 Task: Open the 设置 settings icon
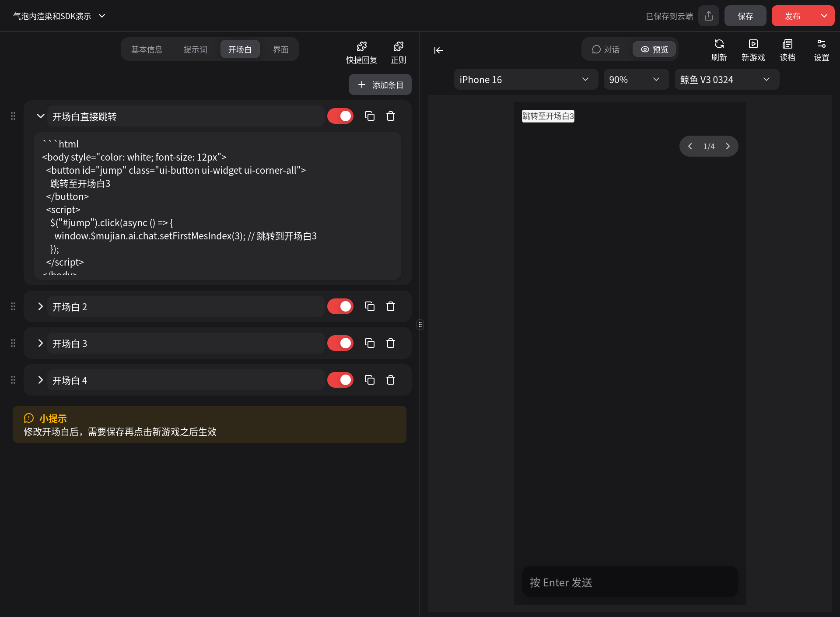821,49
